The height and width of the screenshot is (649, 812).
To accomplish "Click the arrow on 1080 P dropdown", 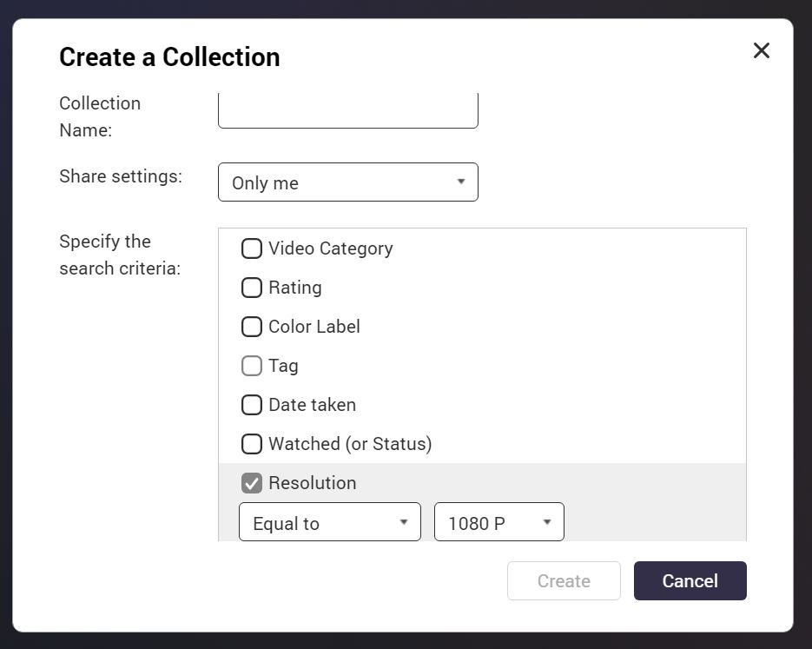I will pos(547,522).
